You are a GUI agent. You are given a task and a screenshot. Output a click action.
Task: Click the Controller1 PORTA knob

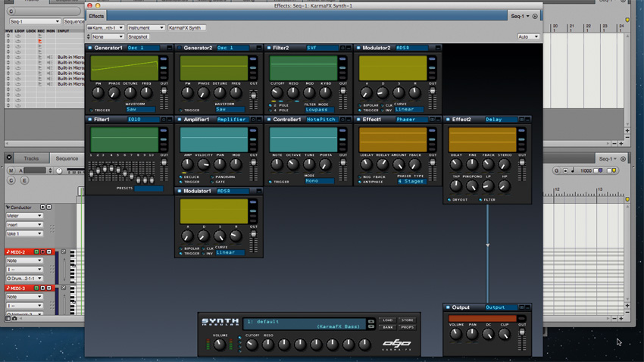click(x=325, y=164)
